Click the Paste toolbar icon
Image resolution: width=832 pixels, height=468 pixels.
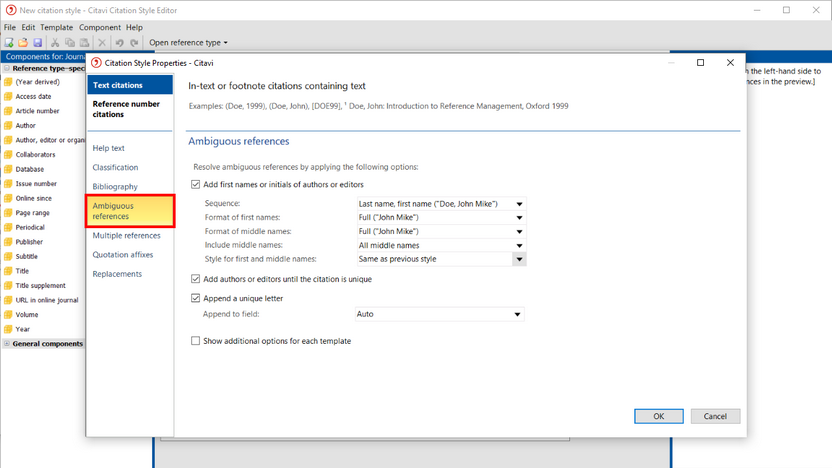(x=84, y=42)
